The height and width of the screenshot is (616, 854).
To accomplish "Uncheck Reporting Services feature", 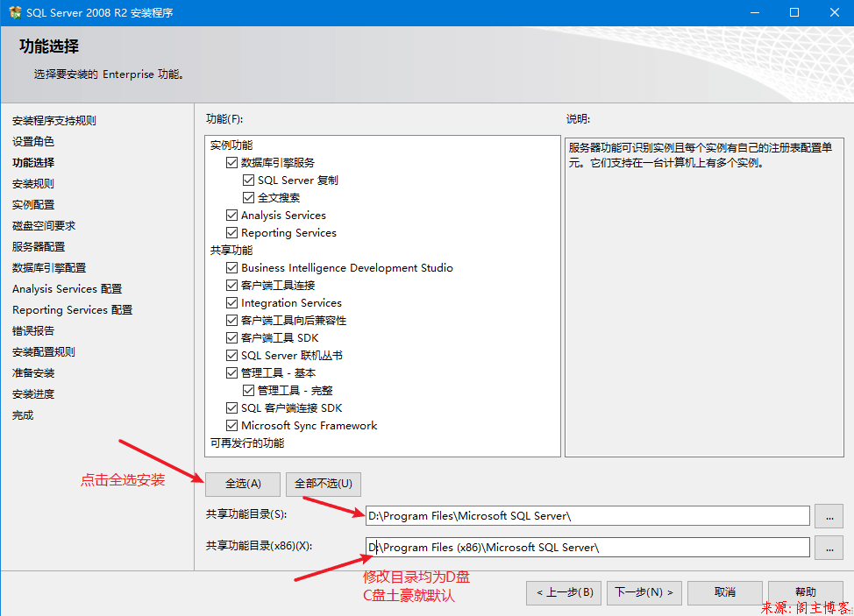I will coord(232,233).
